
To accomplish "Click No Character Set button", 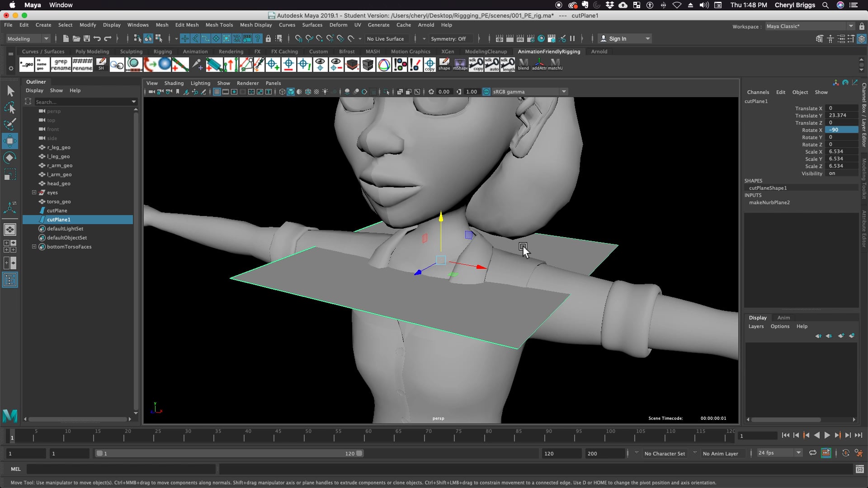I will [x=665, y=453].
